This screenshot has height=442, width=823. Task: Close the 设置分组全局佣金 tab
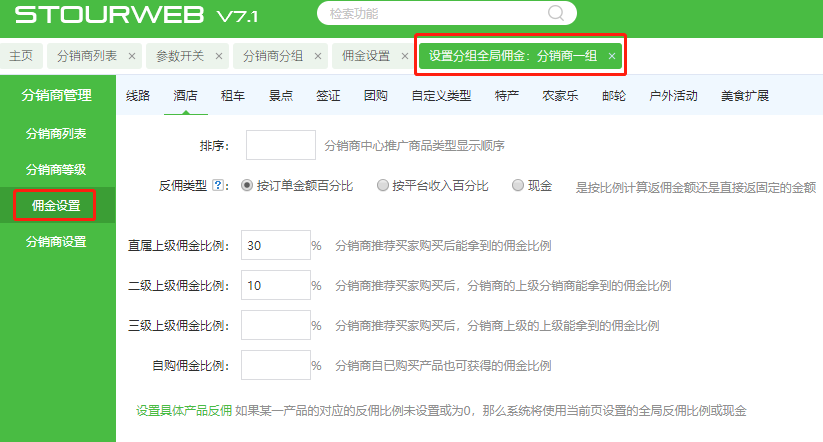click(x=611, y=56)
